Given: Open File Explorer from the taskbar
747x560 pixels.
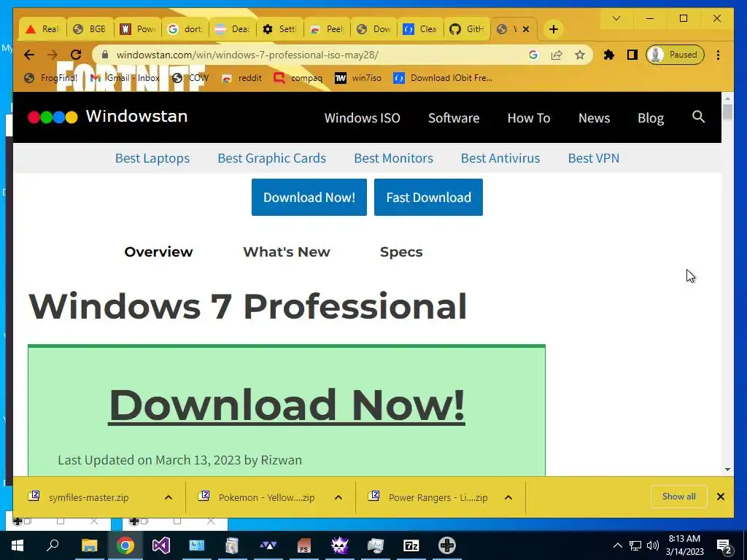Looking at the screenshot, I should coord(89,545).
